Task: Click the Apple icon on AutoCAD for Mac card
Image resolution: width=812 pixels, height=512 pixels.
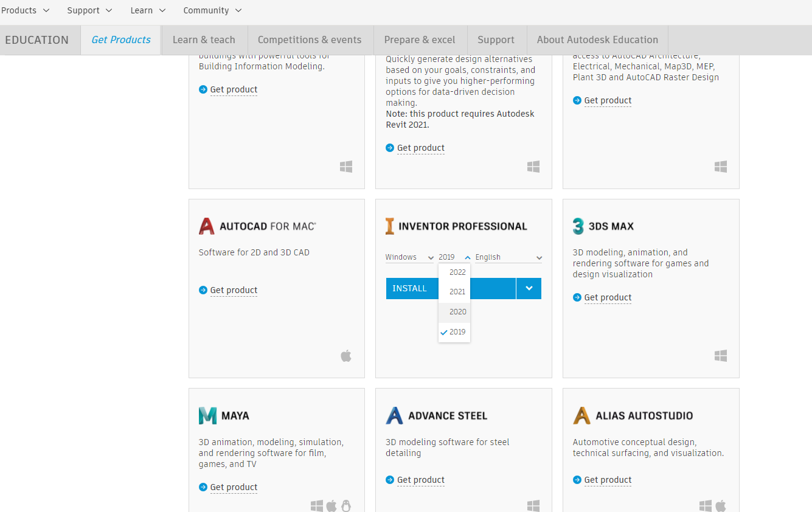Action: click(x=345, y=355)
